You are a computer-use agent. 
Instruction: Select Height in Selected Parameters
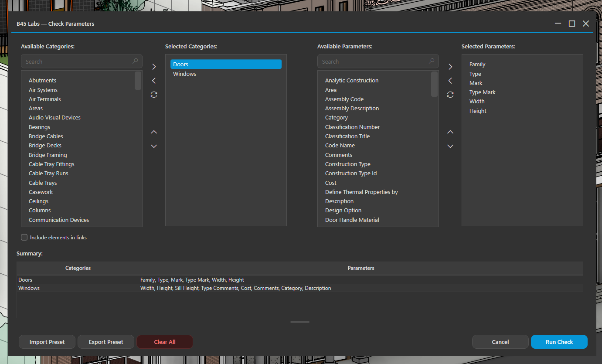pyautogui.click(x=478, y=111)
